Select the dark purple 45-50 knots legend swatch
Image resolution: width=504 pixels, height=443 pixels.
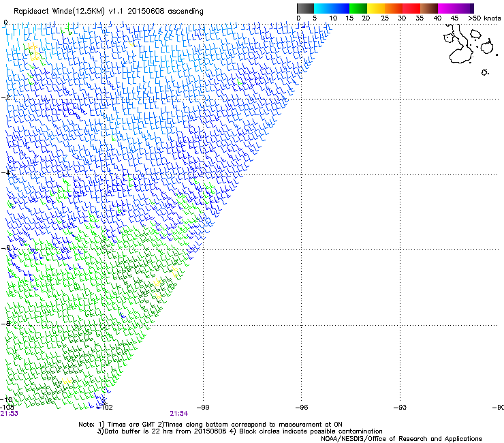click(464, 8)
